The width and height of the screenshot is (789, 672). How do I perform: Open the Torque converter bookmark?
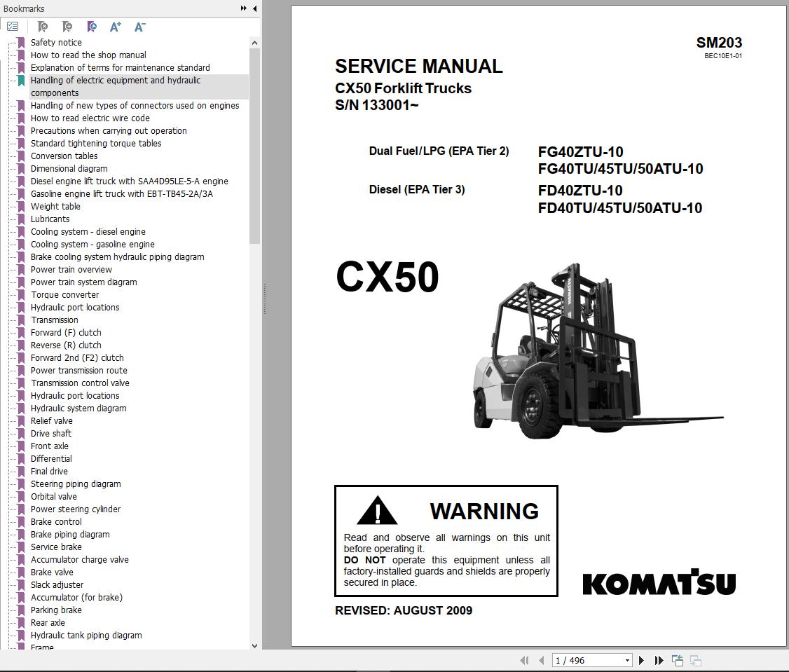(x=64, y=294)
